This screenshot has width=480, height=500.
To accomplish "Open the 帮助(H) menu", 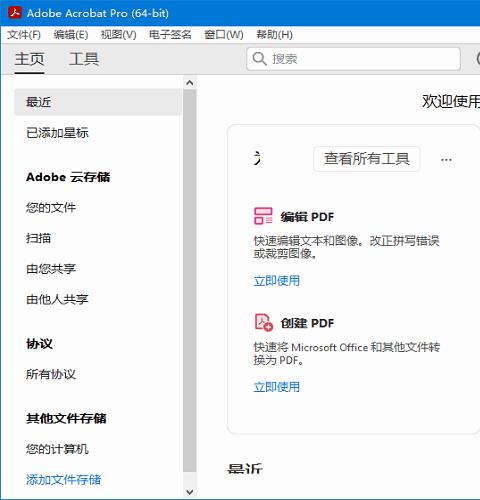I will [274, 34].
